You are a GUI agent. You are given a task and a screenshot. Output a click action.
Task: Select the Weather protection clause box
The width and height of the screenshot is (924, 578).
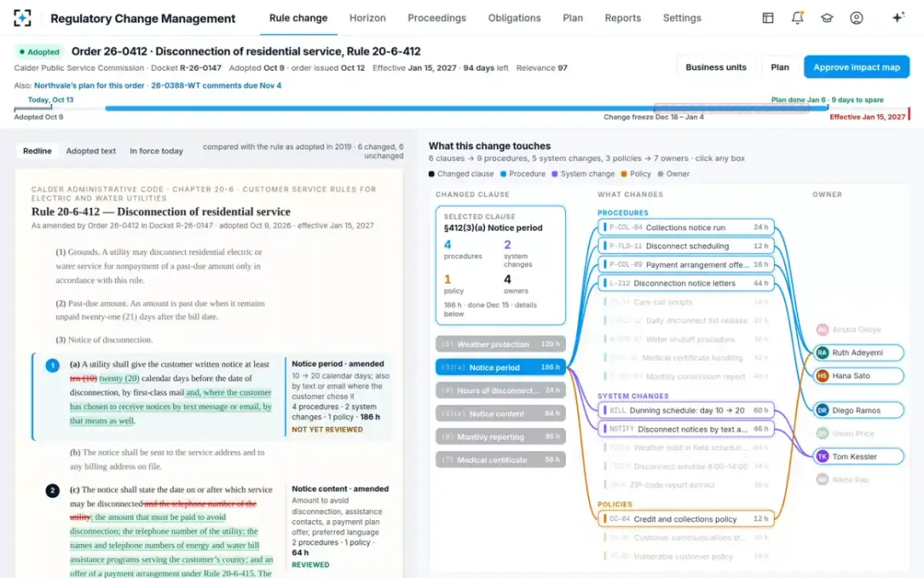coord(500,344)
